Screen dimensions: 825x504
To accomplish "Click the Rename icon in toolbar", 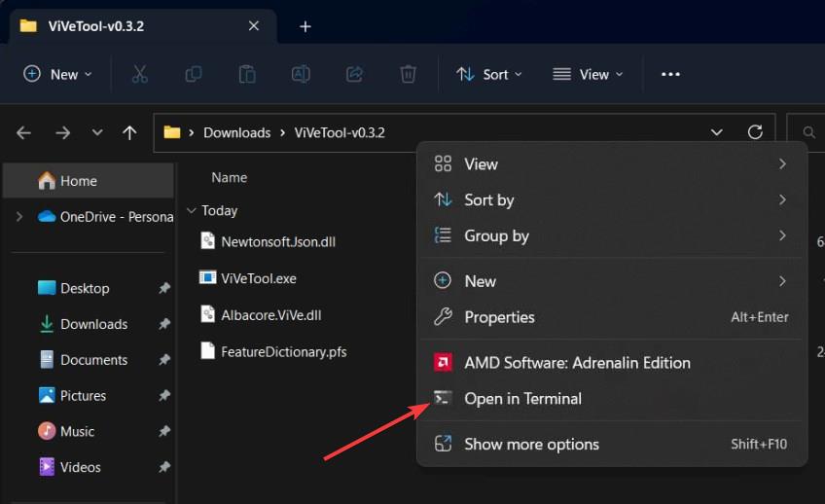I will pyautogui.click(x=301, y=74).
